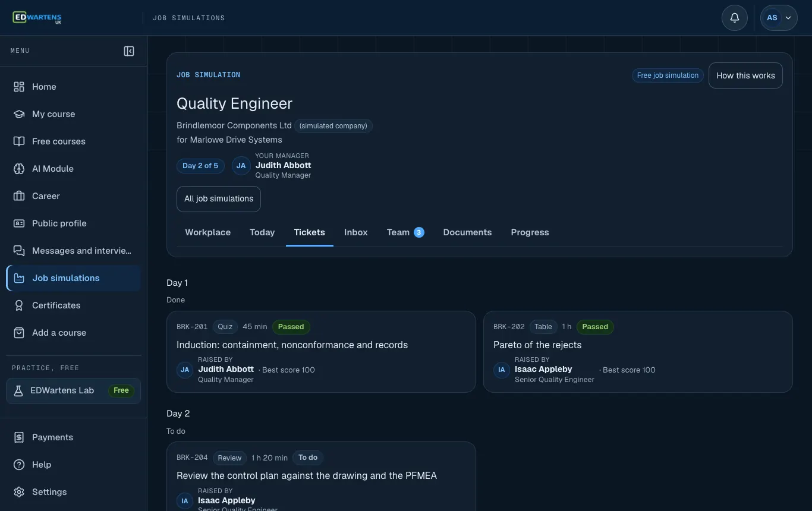Click the Home grid icon
This screenshot has height=511, width=812.
(19, 87)
